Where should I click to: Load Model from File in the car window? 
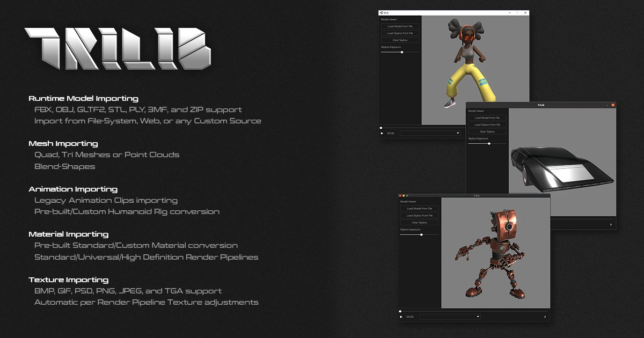(x=487, y=117)
